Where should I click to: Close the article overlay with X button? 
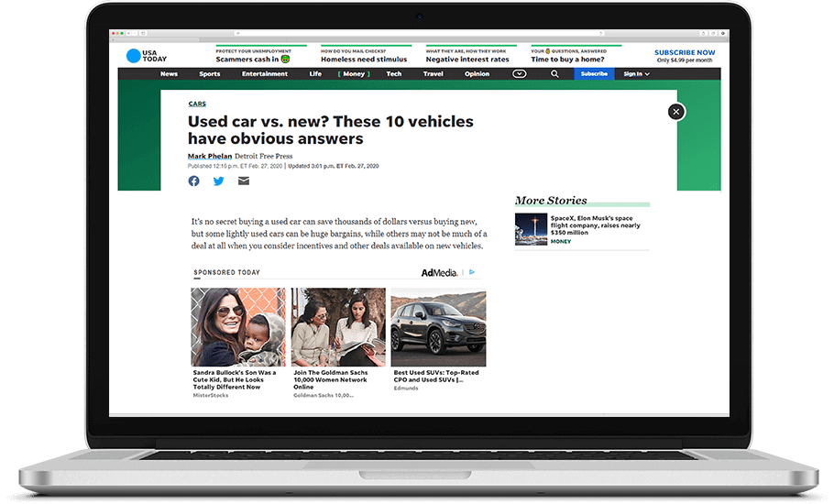click(676, 112)
